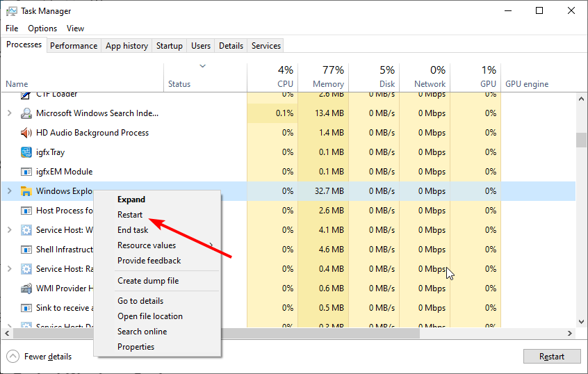
Task: Expand the Microsoft Windows Search Indexer group
Action: point(9,113)
